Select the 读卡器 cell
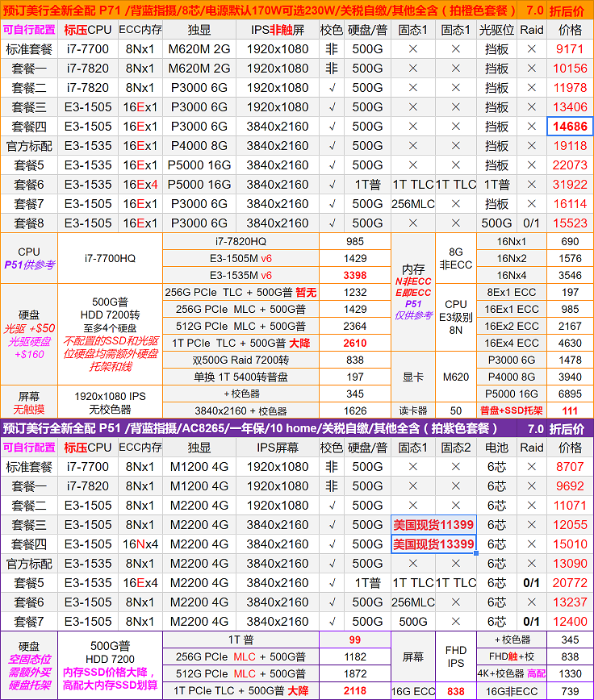Viewport: 594px width, 700px height. click(x=413, y=410)
